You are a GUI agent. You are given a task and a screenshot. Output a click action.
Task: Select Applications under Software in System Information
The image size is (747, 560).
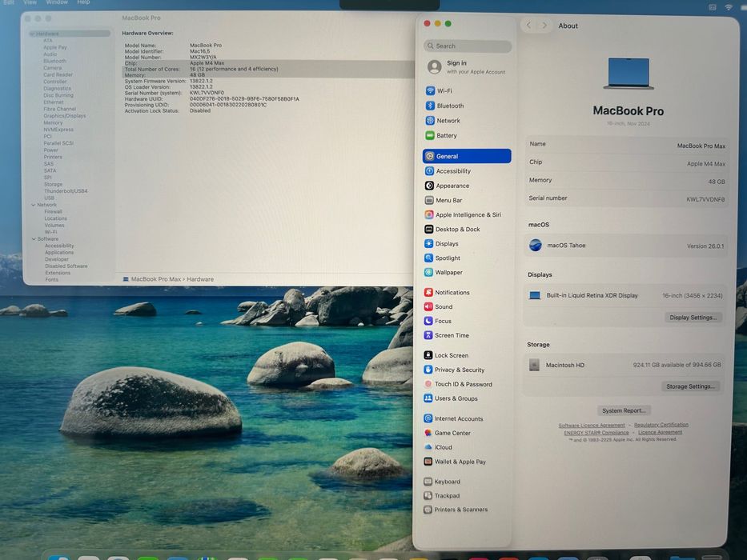coord(59,252)
